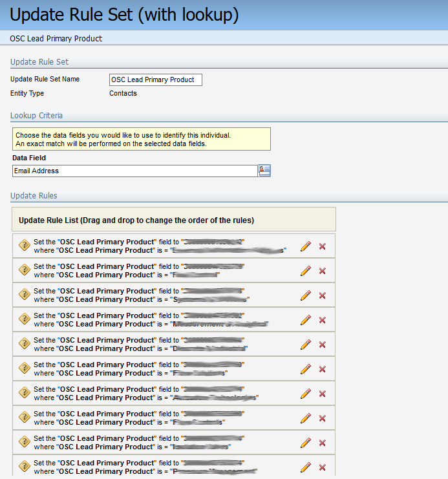448x479 pixels.
Task: Edit the sixth update rule with the pencil
Action: (306, 369)
